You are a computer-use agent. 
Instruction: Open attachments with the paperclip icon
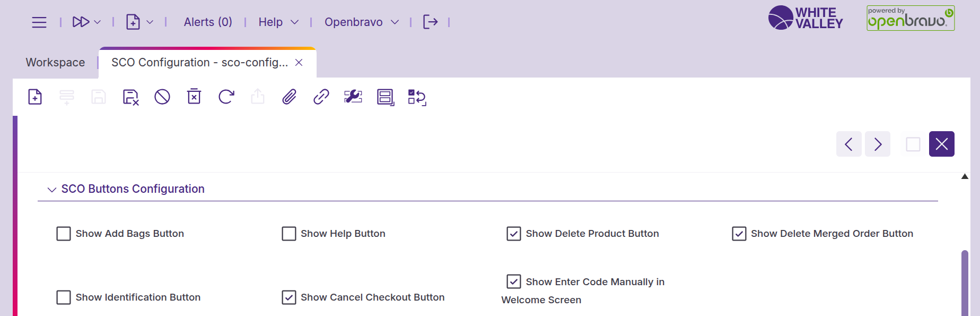(x=290, y=97)
